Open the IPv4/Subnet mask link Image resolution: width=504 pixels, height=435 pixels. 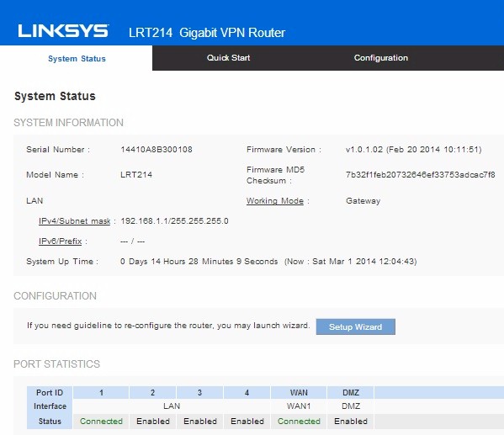coord(74,221)
